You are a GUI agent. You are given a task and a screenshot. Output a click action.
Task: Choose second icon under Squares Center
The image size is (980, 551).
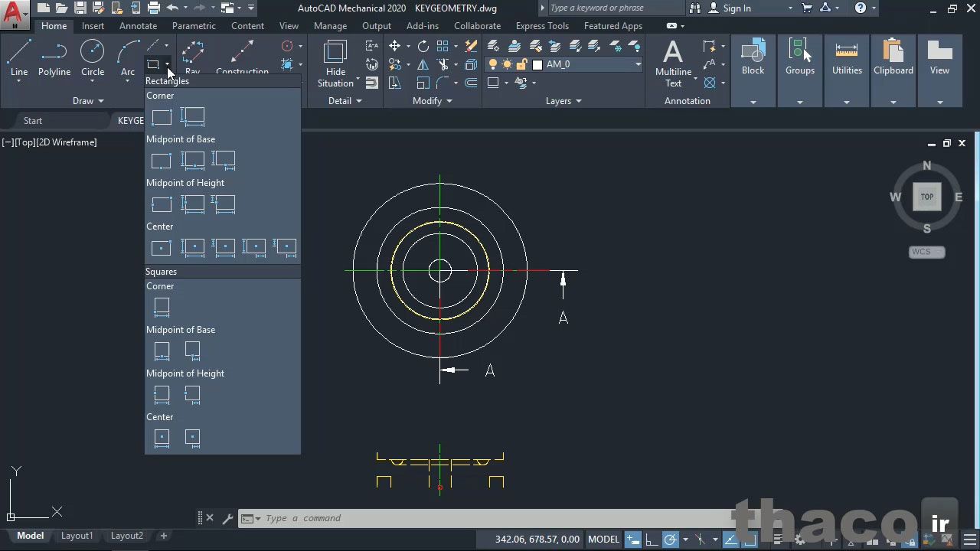(x=192, y=438)
